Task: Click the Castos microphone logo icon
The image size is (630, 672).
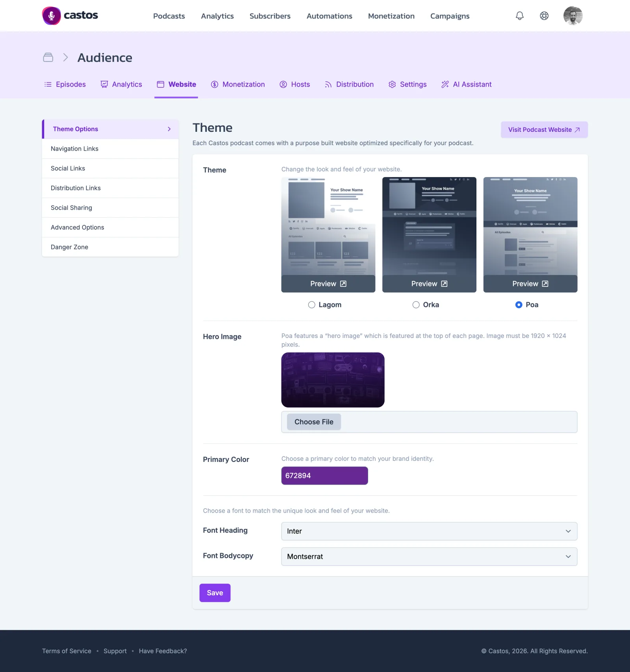Action: point(52,16)
